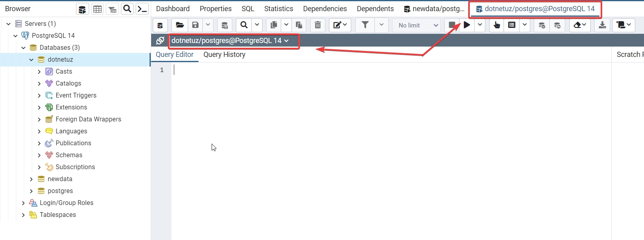Click the Open File folder icon
Viewport: 644px width, 240px height.
(180, 25)
